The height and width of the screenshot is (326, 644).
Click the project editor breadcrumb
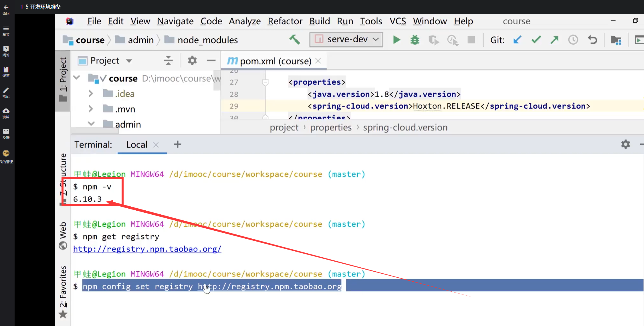tap(284, 127)
